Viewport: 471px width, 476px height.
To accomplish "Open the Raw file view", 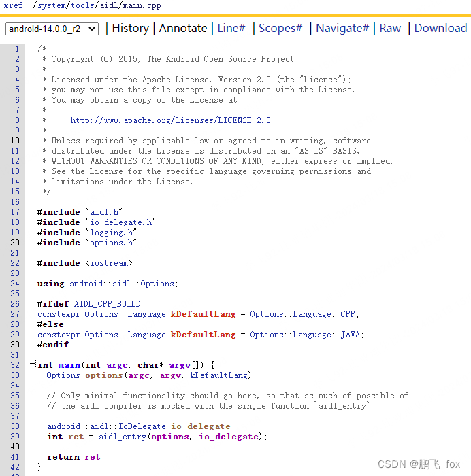I will pyautogui.click(x=390, y=29).
